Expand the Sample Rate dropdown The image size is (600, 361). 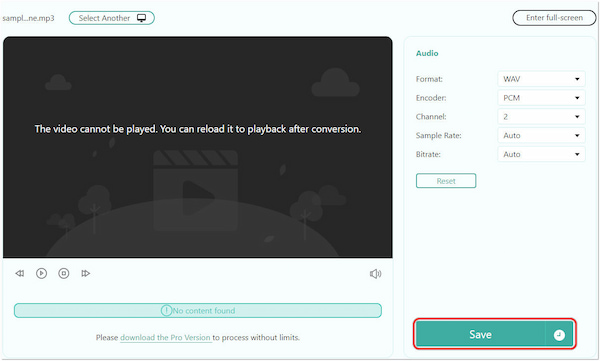pyautogui.click(x=541, y=136)
